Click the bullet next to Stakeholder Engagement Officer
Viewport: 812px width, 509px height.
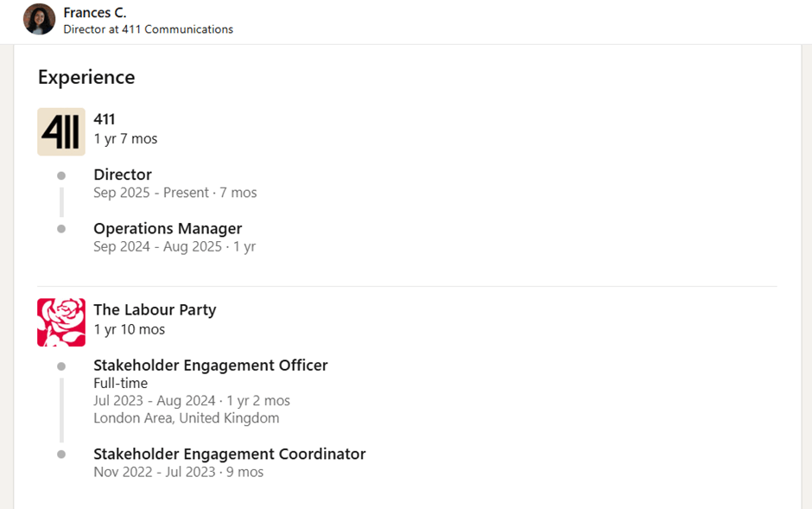coord(61,366)
